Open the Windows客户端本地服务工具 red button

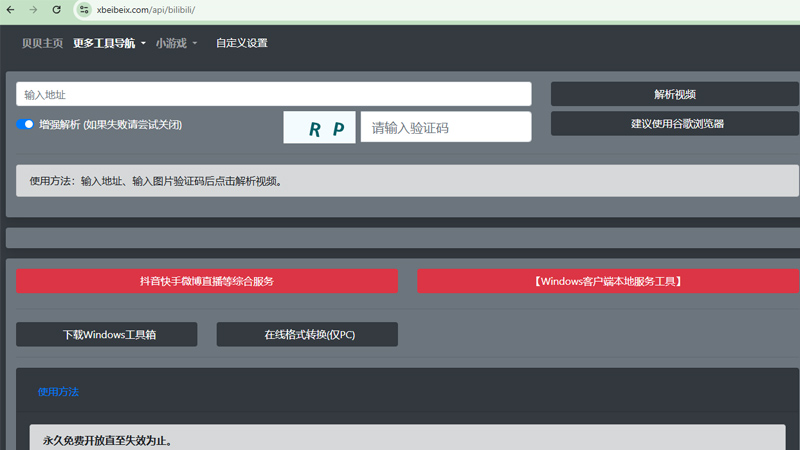point(608,281)
